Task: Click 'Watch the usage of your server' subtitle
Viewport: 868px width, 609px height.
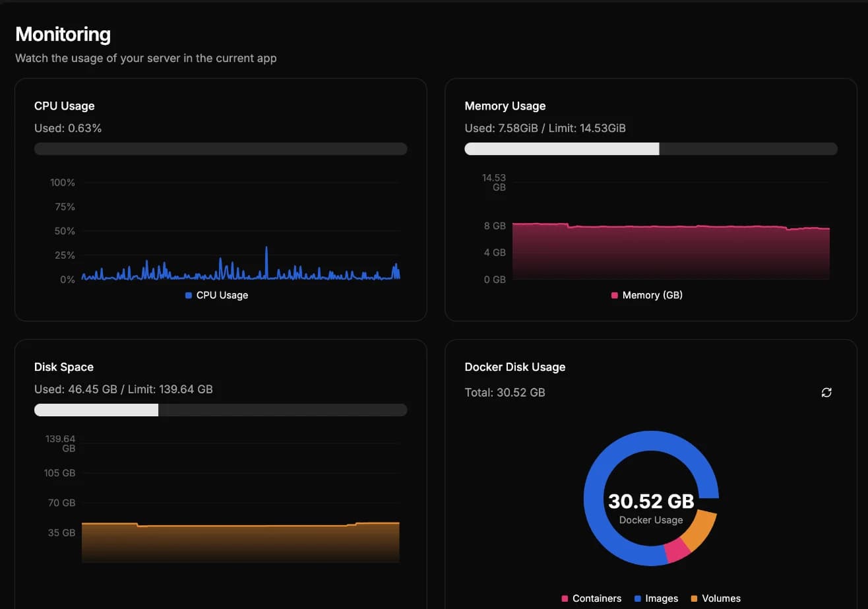Action: [146, 58]
